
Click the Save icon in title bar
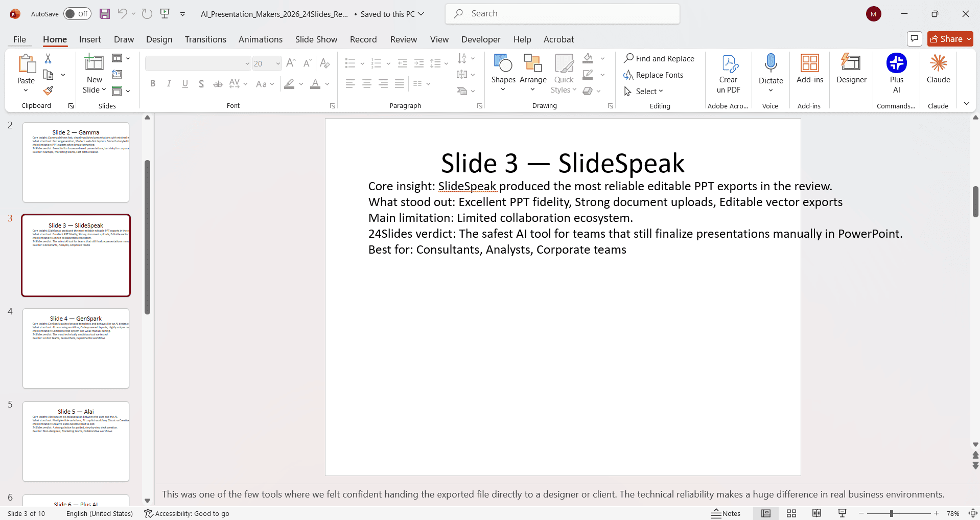[x=105, y=14]
